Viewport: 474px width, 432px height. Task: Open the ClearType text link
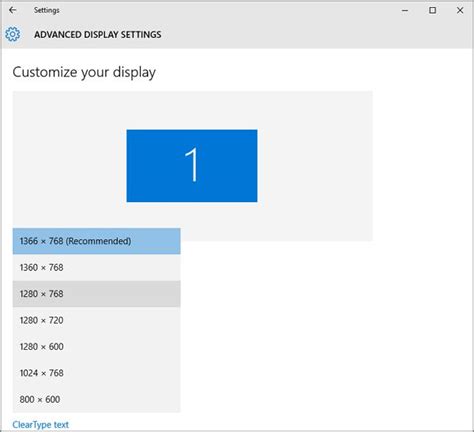click(40, 425)
